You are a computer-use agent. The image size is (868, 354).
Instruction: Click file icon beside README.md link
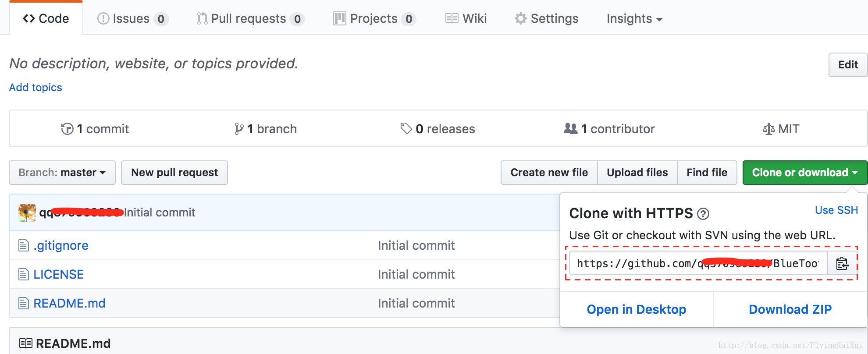tap(24, 303)
